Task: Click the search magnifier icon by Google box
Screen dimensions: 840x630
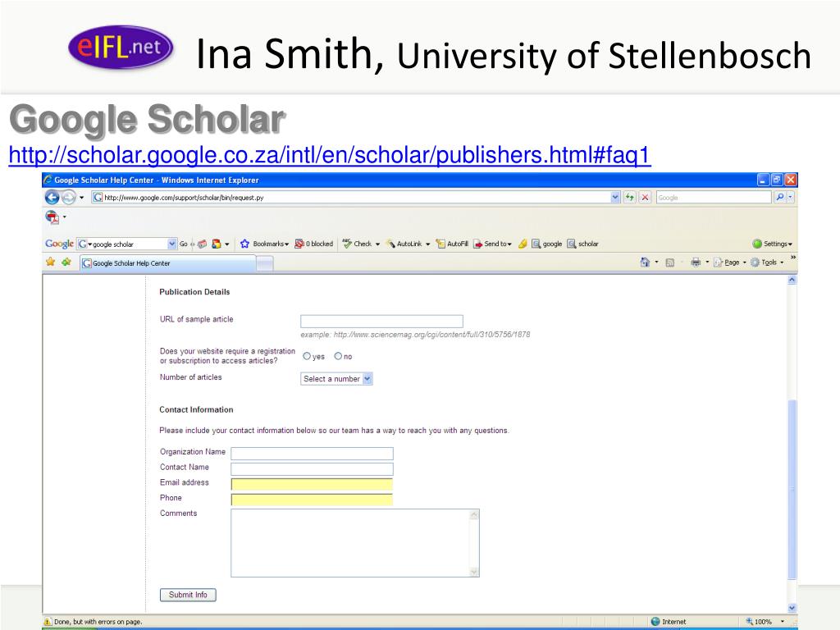Action: tap(780, 197)
